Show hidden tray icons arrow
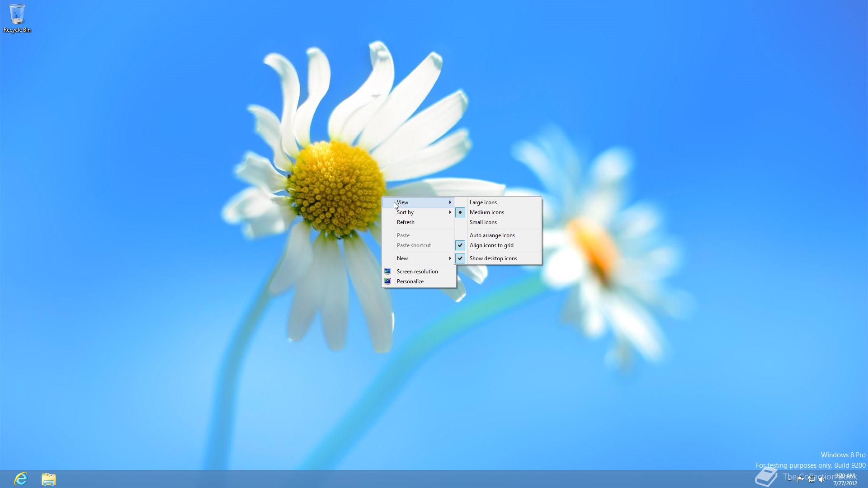The width and height of the screenshot is (868, 488). (790, 479)
